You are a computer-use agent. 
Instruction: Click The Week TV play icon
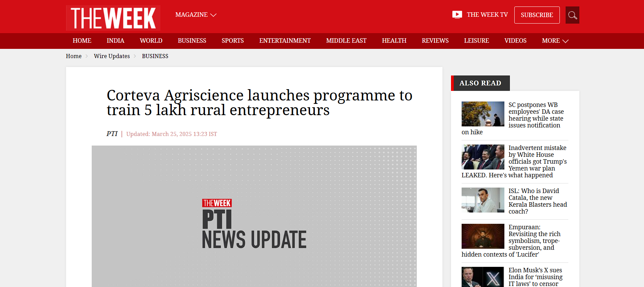coord(457,15)
